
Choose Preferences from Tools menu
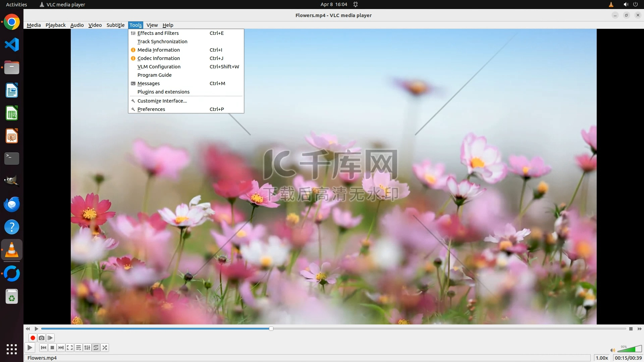151,109
